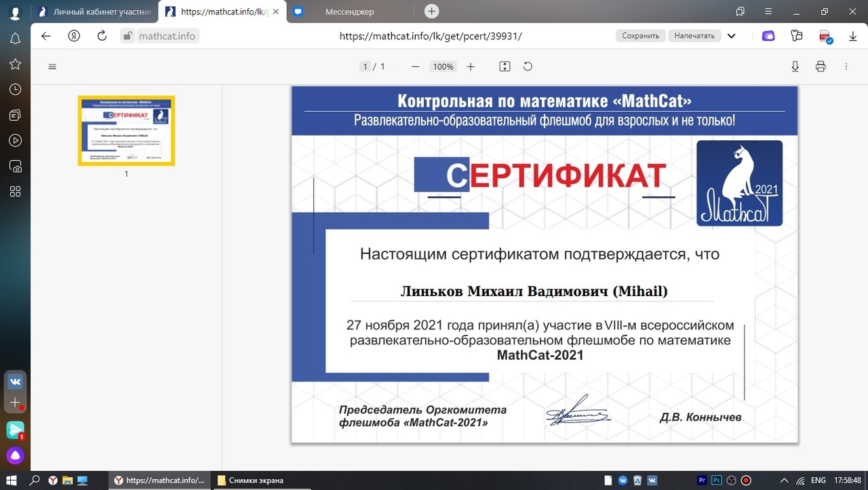This screenshot has height=490, width=868.
Task: Launch the screenshot camera tool in sidebar
Action: pyautogui.click(x=15, y=166)
